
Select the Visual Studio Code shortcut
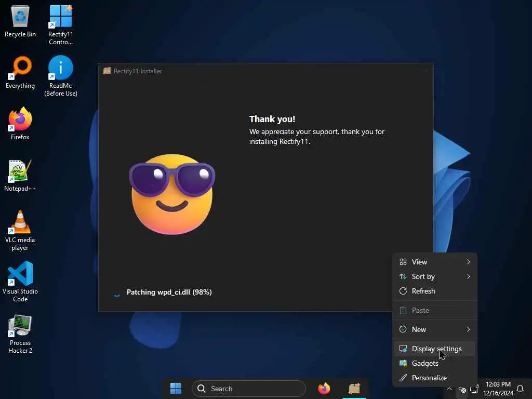20,282
